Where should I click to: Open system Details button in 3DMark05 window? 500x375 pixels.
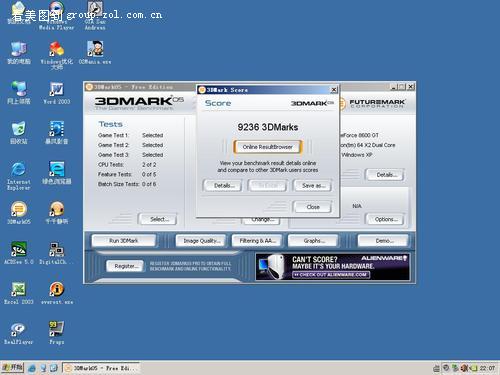(x=385, y=175)
